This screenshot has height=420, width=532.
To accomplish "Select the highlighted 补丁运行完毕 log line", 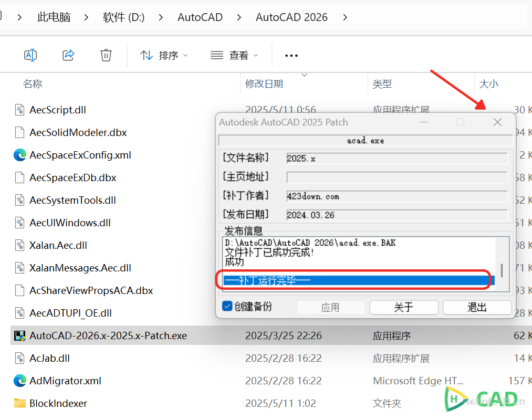I will point(359,280).
